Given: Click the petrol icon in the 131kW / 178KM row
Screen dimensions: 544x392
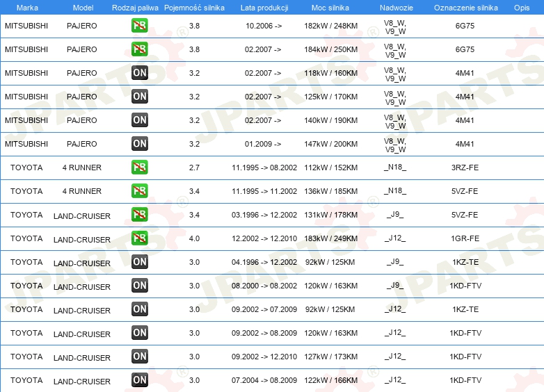Looking at the screenshot, I should coord(139,215).
